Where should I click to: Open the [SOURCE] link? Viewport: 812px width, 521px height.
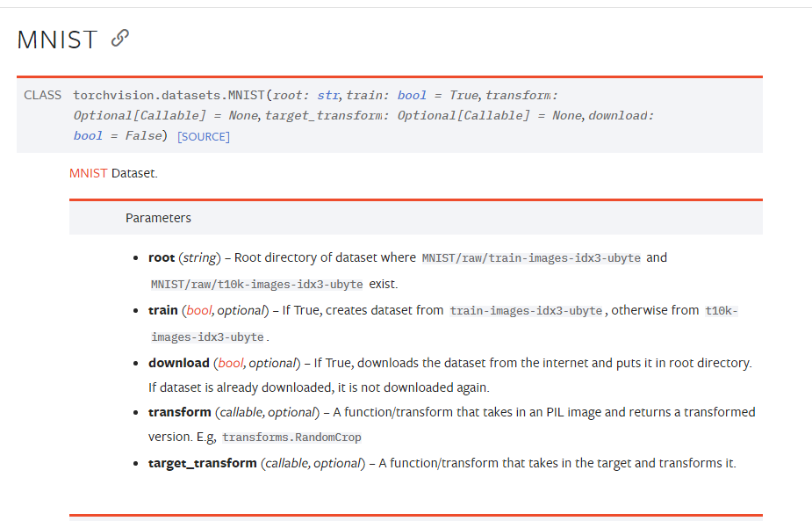click(203, 137)
